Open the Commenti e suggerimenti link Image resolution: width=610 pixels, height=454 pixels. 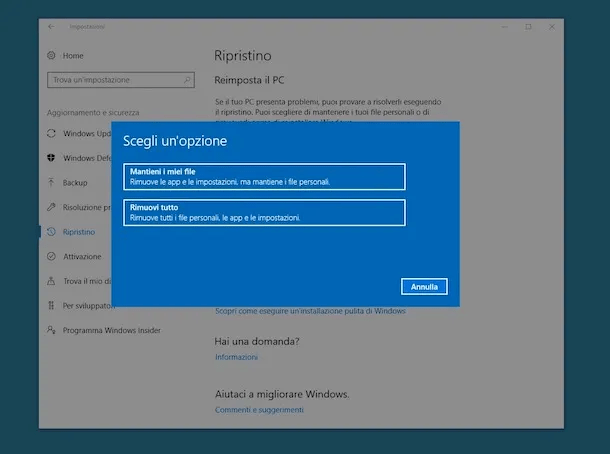260,410
